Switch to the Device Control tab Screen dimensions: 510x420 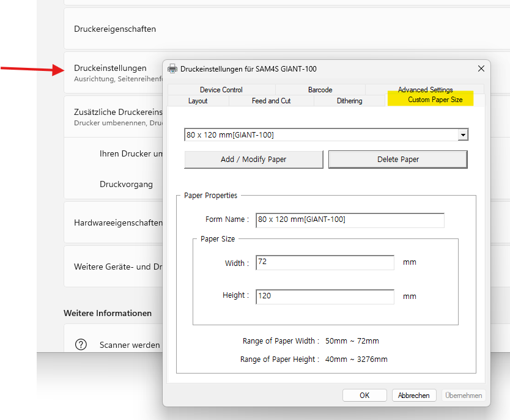221,90
